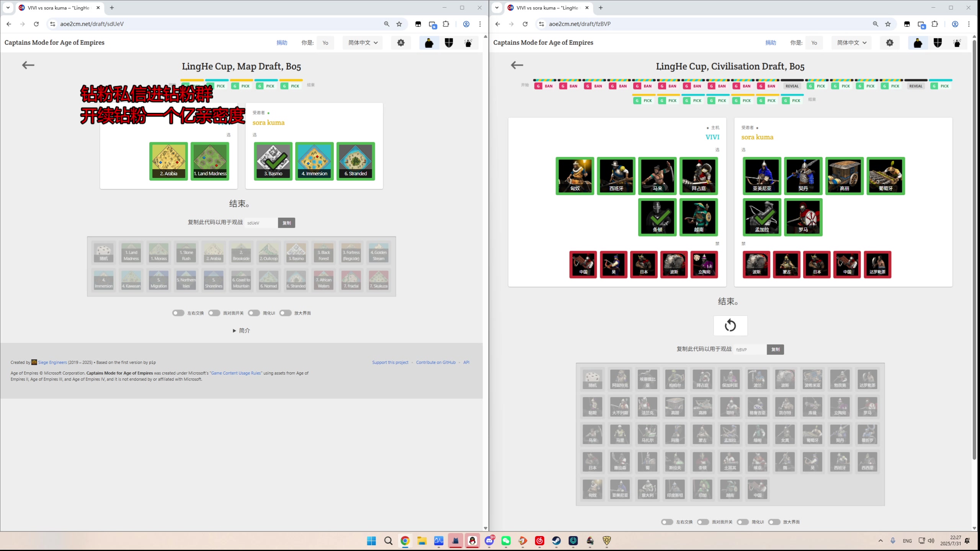Toggle 简化UI switch in left window

pyautogui.click(x=254, y=313)
